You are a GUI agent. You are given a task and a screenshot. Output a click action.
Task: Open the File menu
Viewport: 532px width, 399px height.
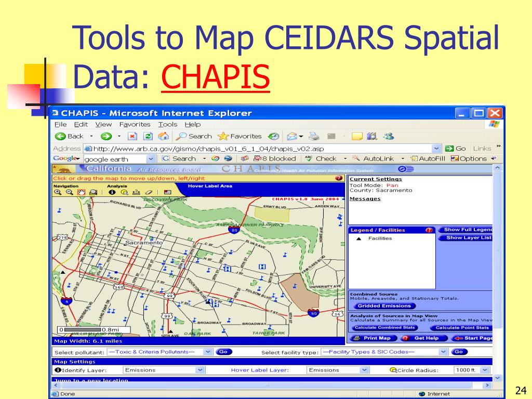click(x=60, y=125)
